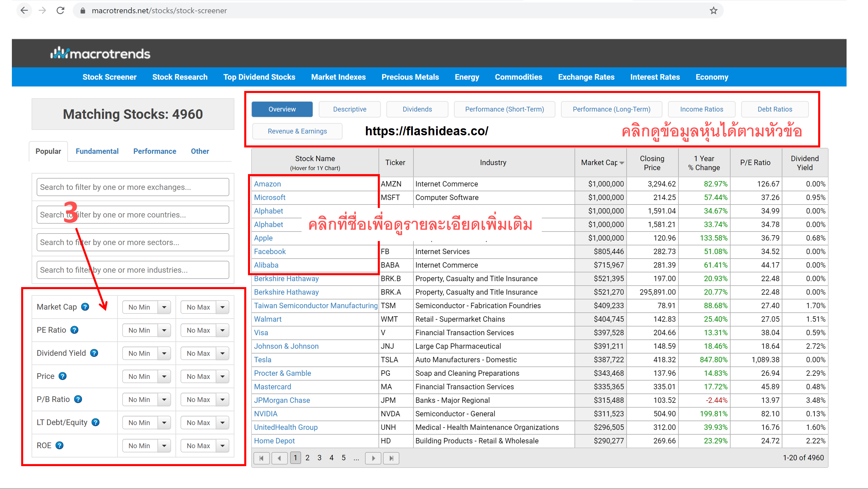Open the No Min dropdown for P/B Ratio
The width and height of the screenshot is (868, 489).
[x=146, y=399]
